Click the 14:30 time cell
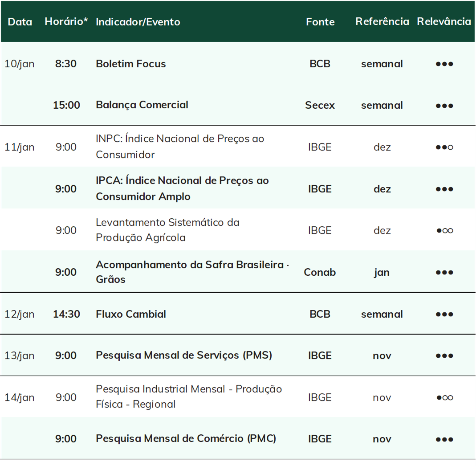Screen dimensions: 476x466 pyautogui.click(x=66, y=314)
